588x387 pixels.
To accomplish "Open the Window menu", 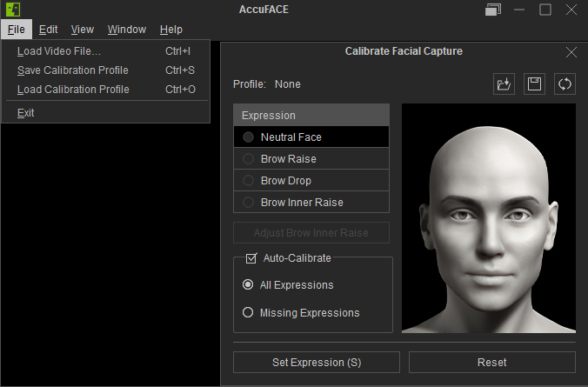I will click(x=127, y=30).
